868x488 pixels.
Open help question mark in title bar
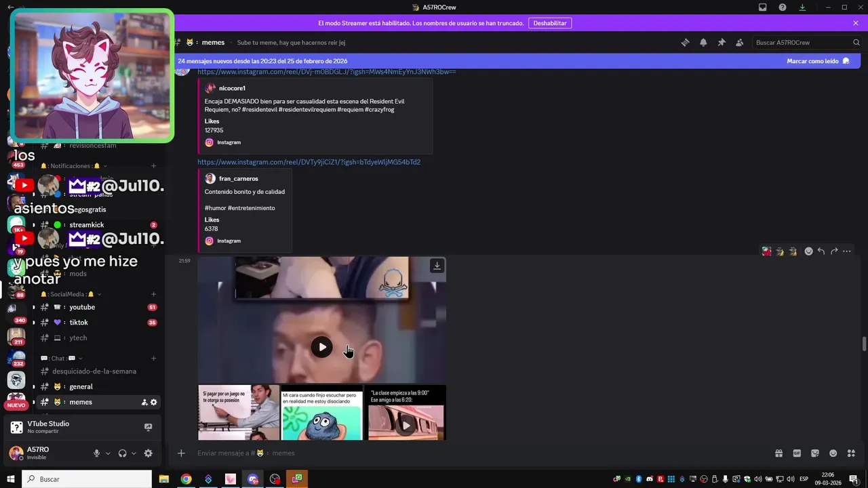click(x=783, y=7)
